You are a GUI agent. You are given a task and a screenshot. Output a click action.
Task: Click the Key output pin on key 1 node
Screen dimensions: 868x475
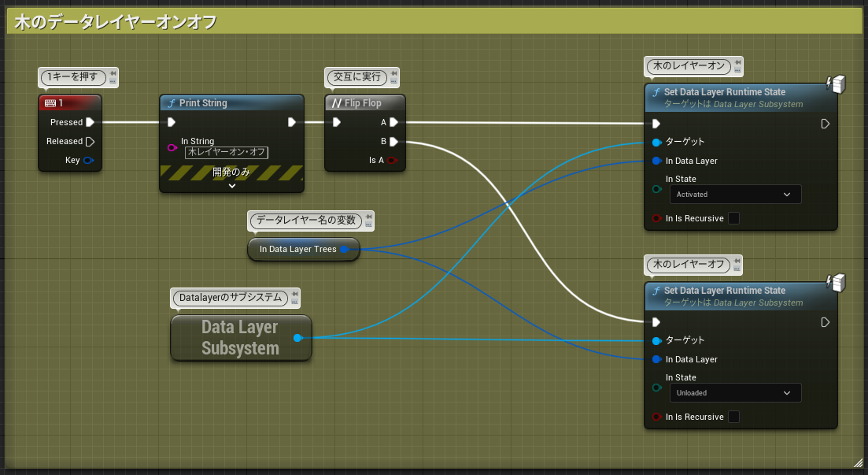(88, 160)
